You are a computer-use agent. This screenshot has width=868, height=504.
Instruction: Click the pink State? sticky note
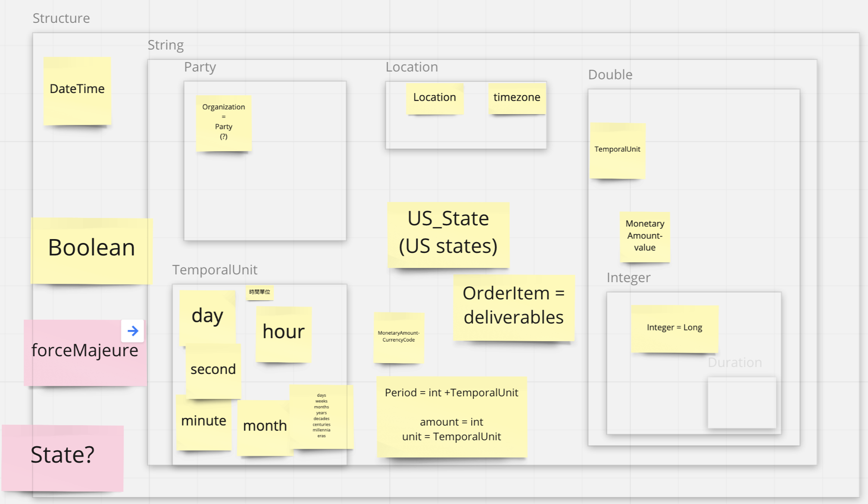coord(63,457)
